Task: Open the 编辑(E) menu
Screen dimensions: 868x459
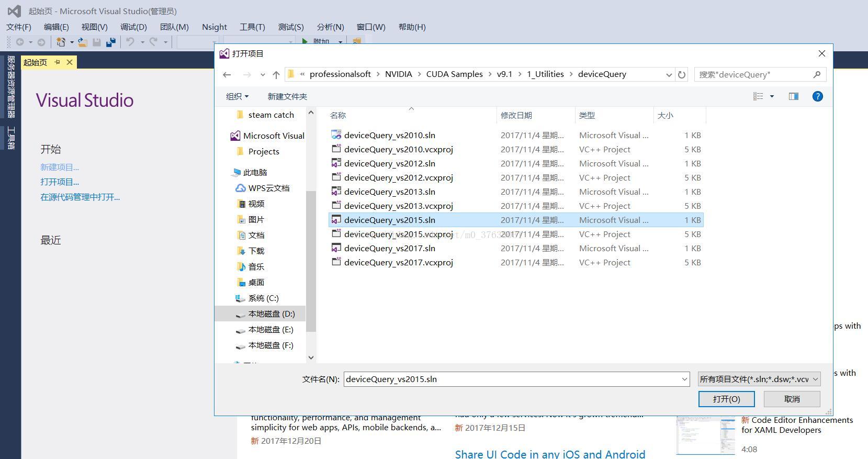Action: (56, 27)
